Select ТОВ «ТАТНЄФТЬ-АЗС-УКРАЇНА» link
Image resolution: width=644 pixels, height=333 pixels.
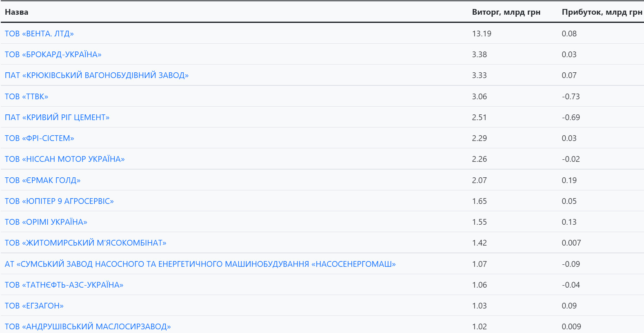point(64,285)
